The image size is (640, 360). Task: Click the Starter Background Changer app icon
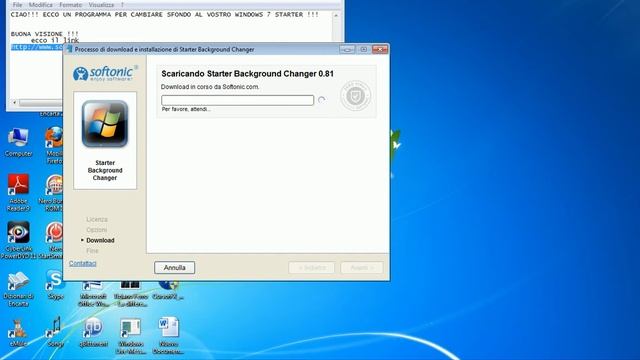(105, 124)
